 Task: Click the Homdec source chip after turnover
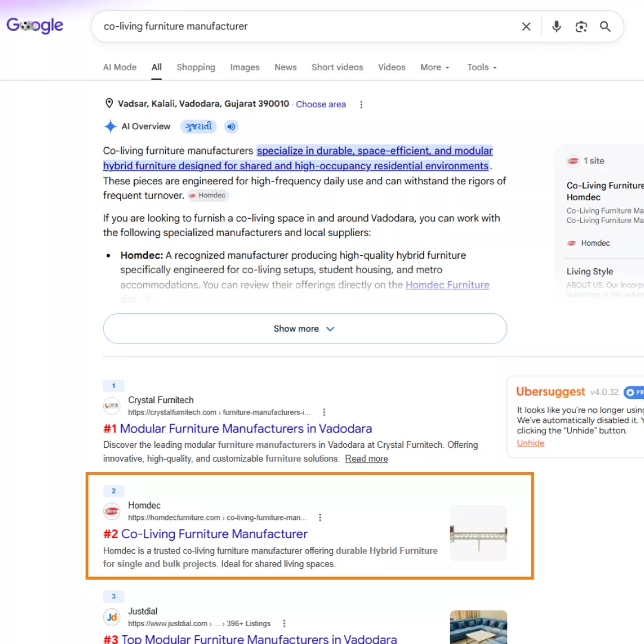(208, 196)
